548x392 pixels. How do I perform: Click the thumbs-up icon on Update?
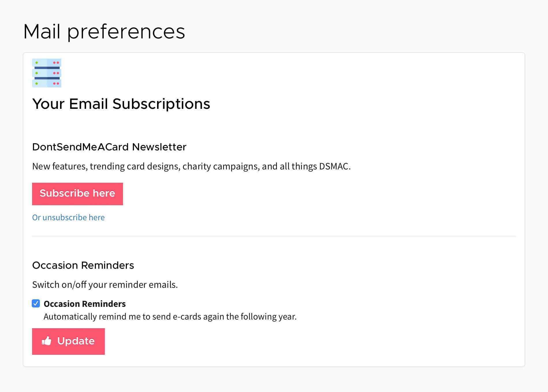pyautogui.click(x=46, y=341)
